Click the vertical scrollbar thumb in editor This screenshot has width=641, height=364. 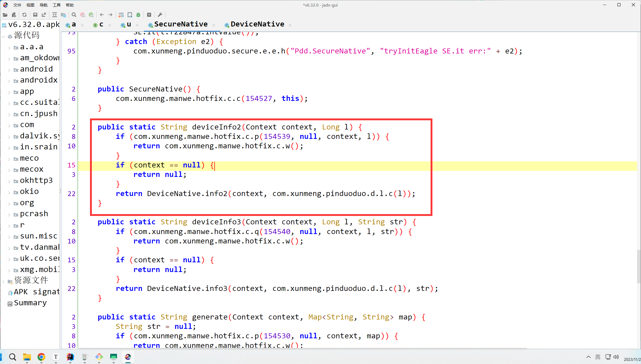click(639, 267)
